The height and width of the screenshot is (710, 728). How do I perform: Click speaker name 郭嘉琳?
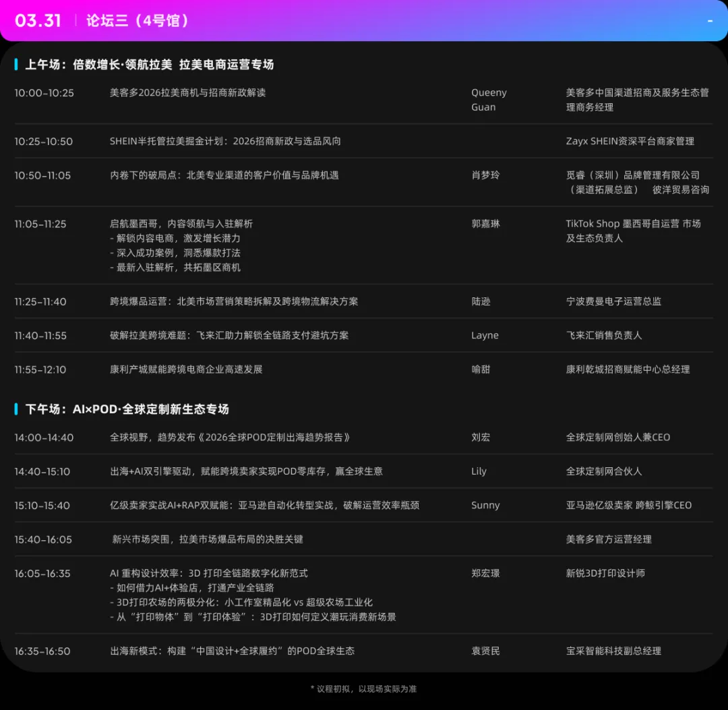point(485,224)
